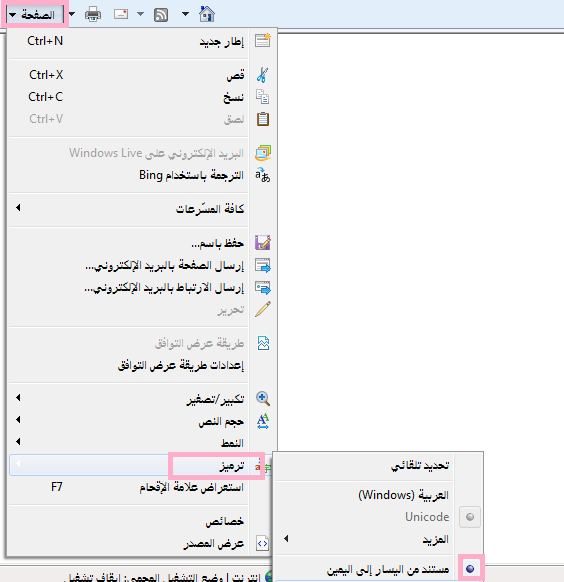Click the scissors icon for قص
The image size is (564, 582).
263,75
